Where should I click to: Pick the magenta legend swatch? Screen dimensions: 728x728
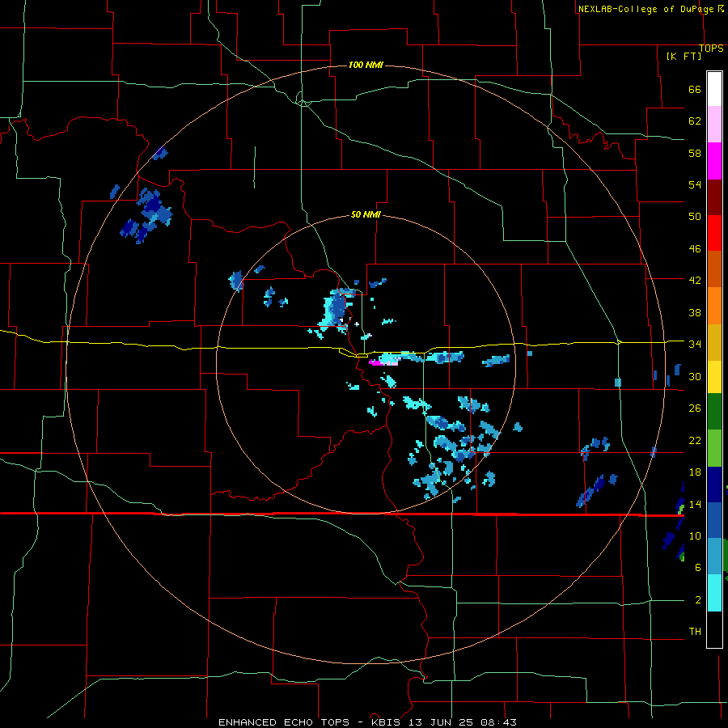tap(714, 161)
